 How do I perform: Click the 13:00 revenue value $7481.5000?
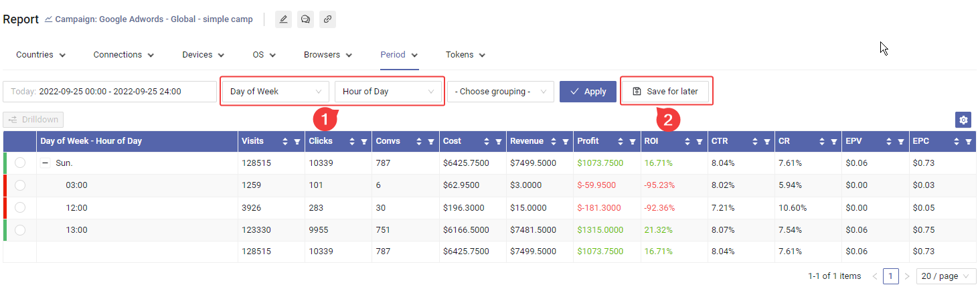click(533, 230)
